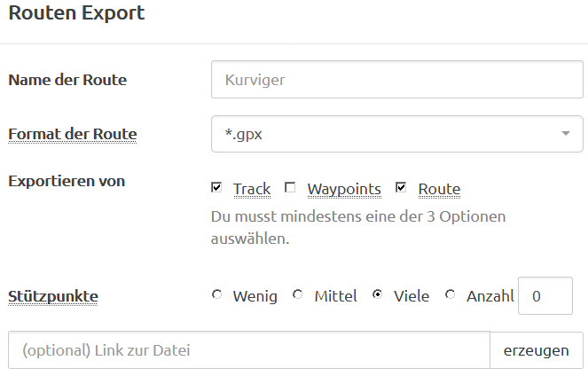Click the Name der Route text field
The width and height of the screenshot is (588, 376).
coord(396,80)
